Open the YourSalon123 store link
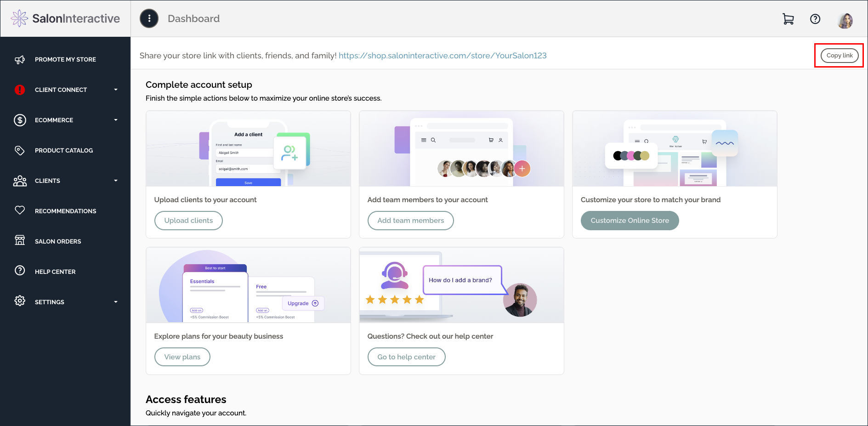The width and height of the screenshot is (868, 426). tap(443, 56)
